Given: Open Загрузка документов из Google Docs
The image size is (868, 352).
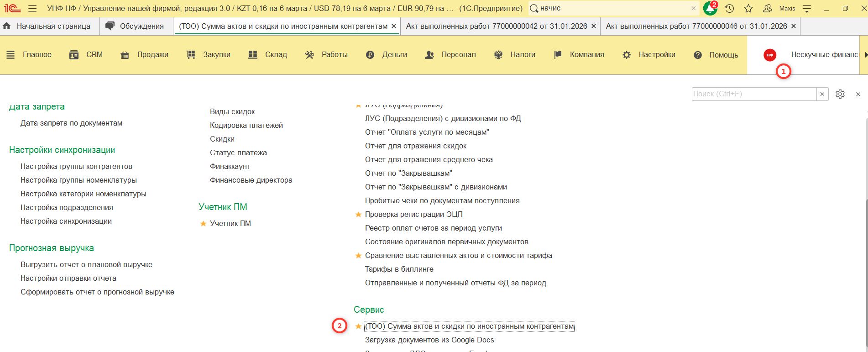Looking at the screenshot, I should click(x=429, y=340).
